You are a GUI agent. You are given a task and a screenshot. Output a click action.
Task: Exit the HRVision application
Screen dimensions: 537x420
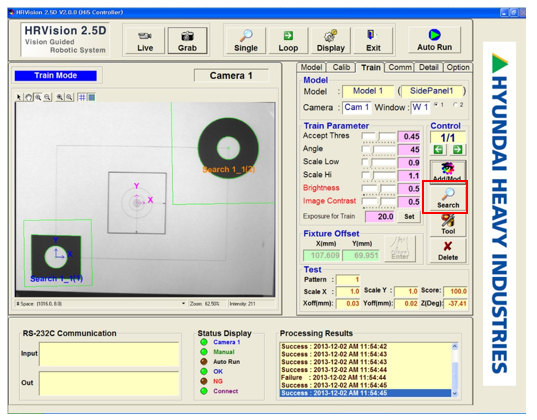(373, 41)
